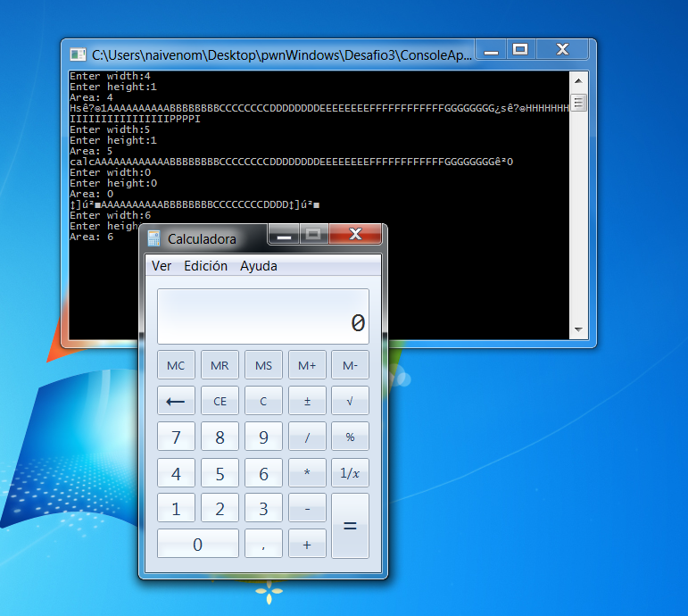
Task: Click the M+ memory add button
Action: click(307, 365)
